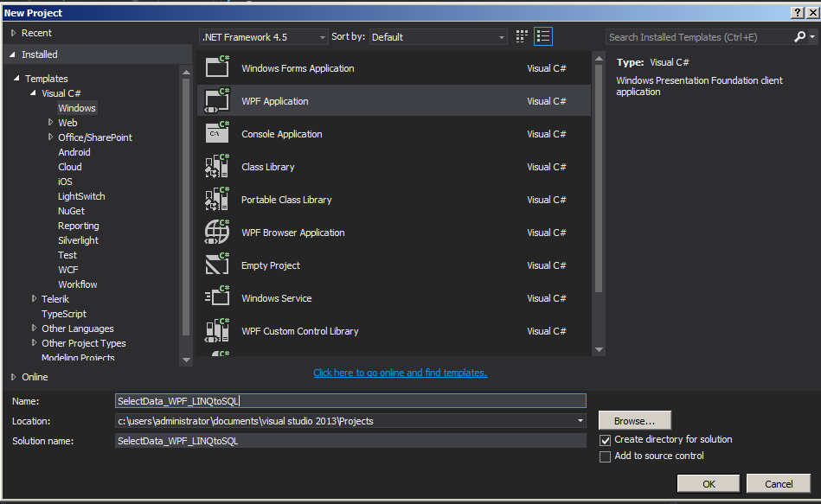Switch to medium icons list view
The image size is (821, 504).
[543, 36]
